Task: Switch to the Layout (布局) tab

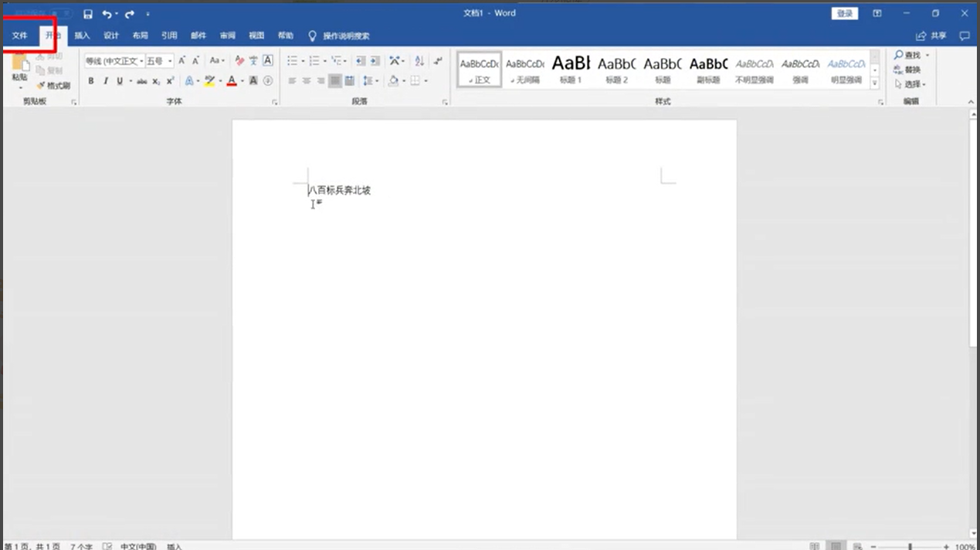Action: click(140, 36)
